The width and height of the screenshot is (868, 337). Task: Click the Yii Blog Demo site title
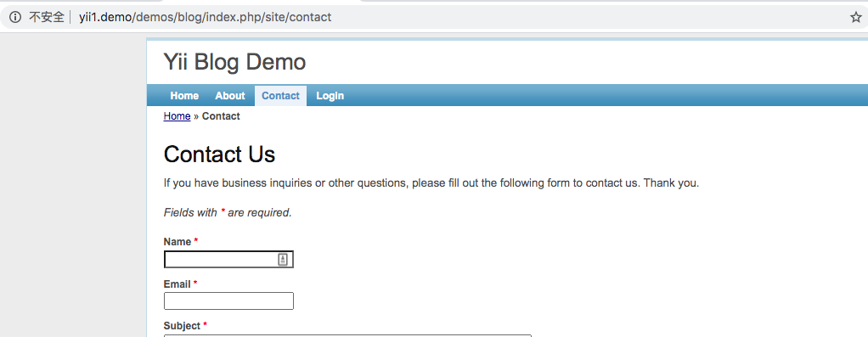click(234, 62)
